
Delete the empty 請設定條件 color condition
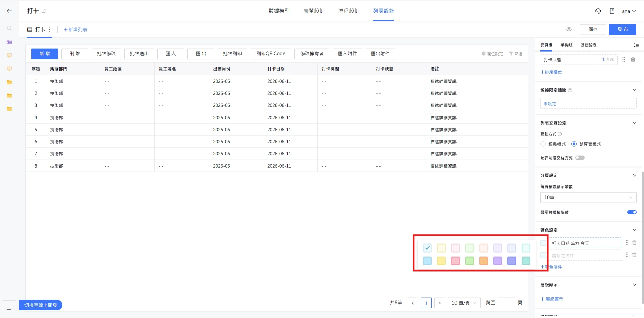coord(634,255)
